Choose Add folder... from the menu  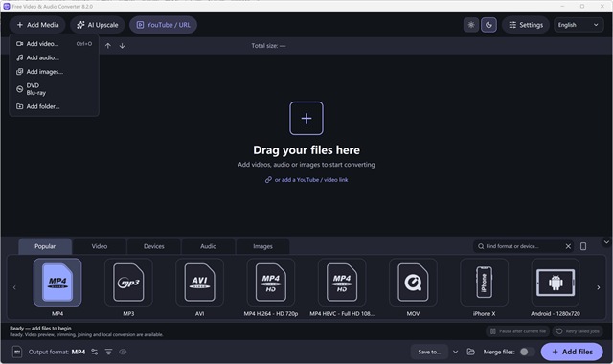pos(54,106)
